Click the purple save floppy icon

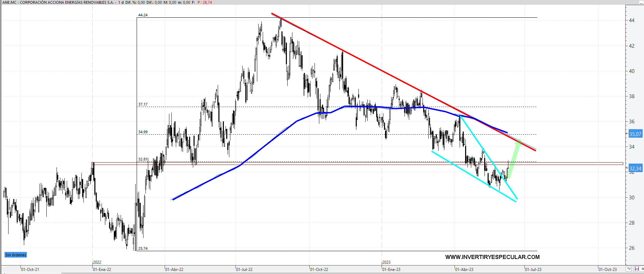point(636,269)
